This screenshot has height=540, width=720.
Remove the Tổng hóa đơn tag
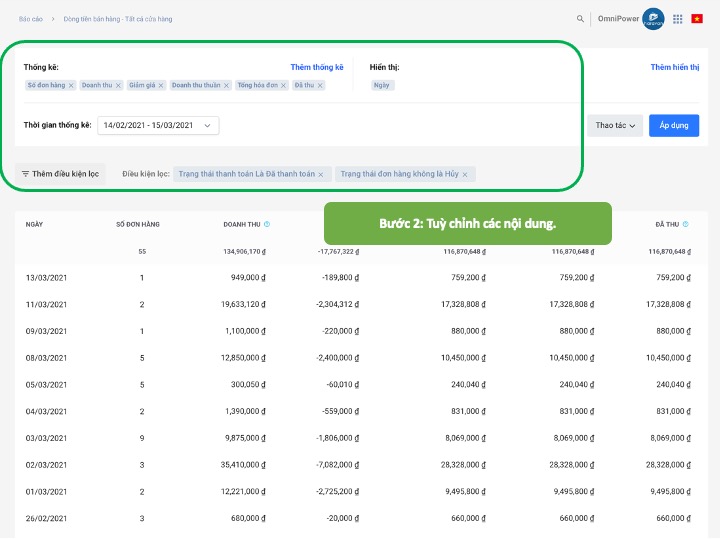(x=285, y=86)
